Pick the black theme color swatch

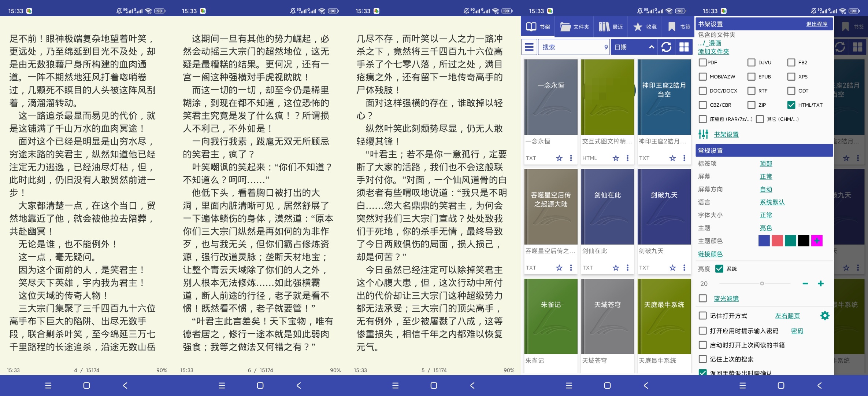point(804,241)
